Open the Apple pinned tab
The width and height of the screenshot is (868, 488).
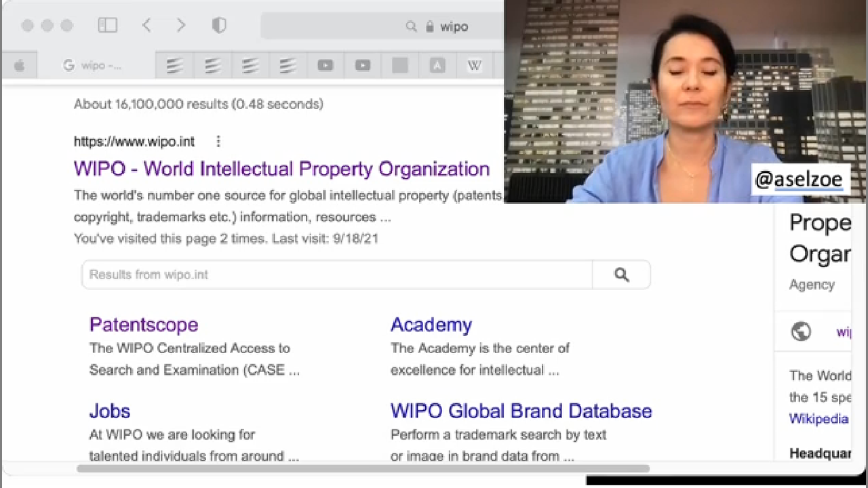pyautogui.click(x=20, y=66)
